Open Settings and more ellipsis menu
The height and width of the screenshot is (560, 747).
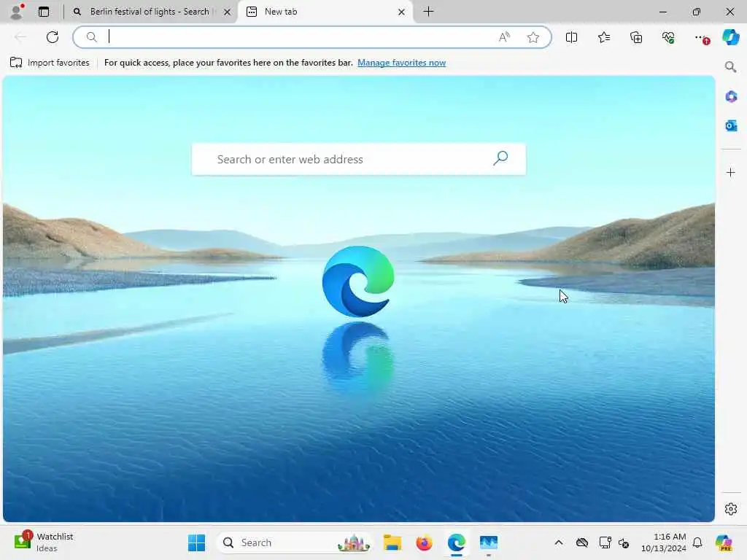(701, 37)
